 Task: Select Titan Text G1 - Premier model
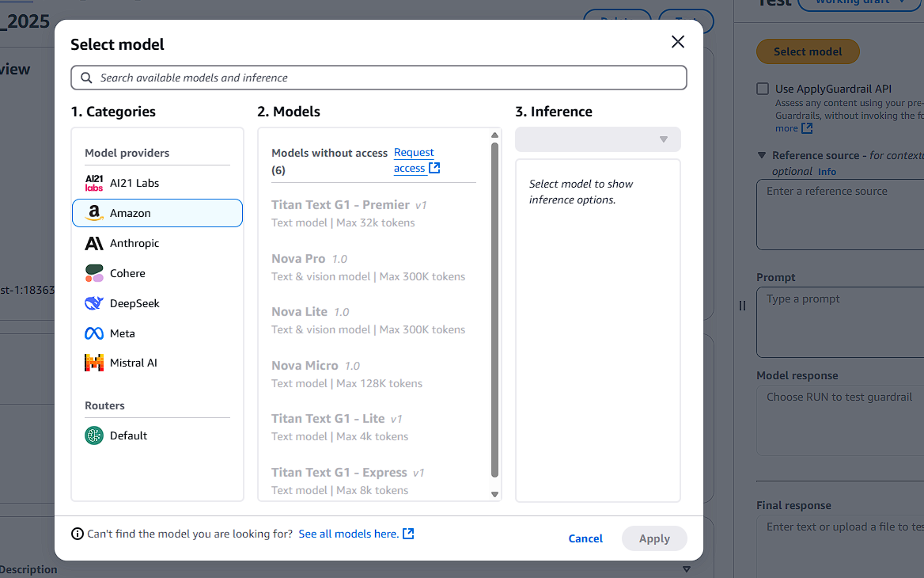tap(373, 214)
